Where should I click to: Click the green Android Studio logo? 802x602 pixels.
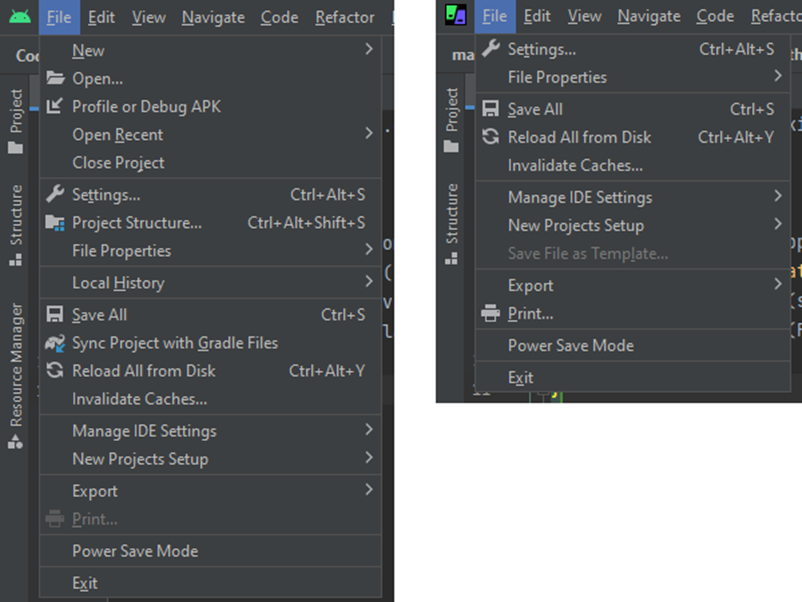pos(20,17)
